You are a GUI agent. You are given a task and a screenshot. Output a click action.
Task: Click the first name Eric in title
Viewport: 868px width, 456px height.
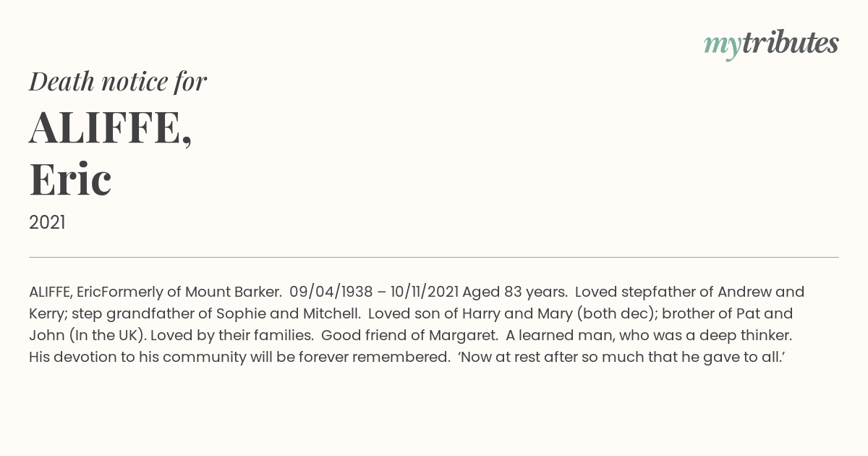tap(70, 180)
